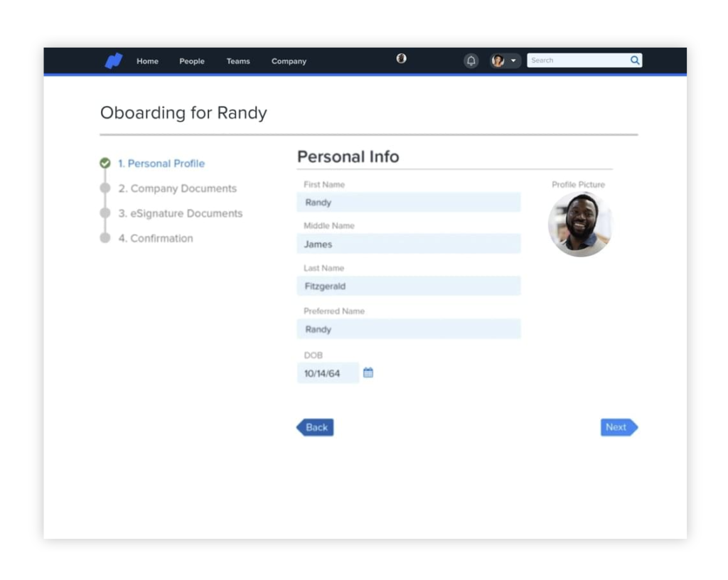Click the First Name input field

409,202
